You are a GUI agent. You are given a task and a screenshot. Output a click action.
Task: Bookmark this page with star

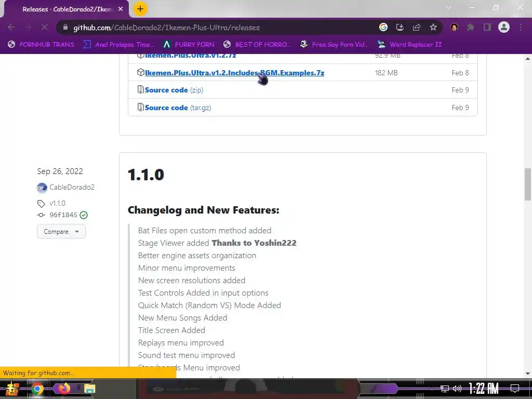433,27
